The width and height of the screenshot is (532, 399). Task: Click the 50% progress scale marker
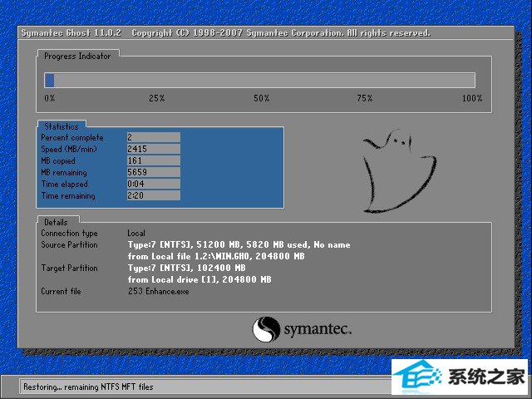[261, 98]
